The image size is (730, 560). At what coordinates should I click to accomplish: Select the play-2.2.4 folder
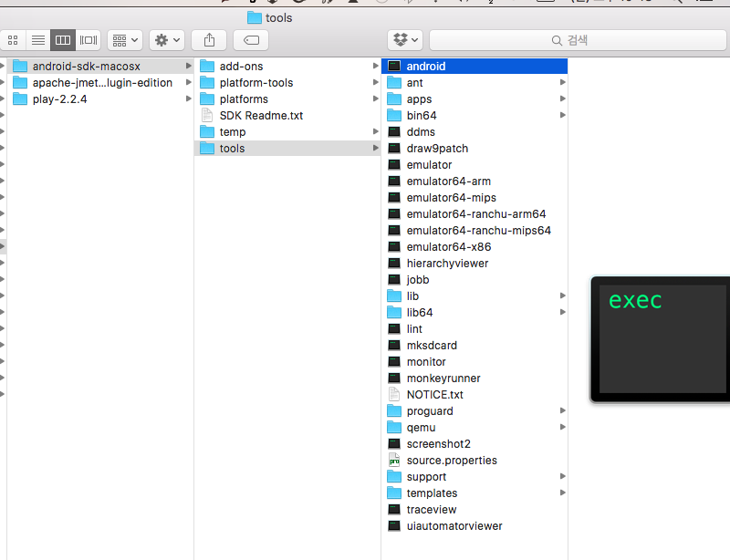(100, 99)
